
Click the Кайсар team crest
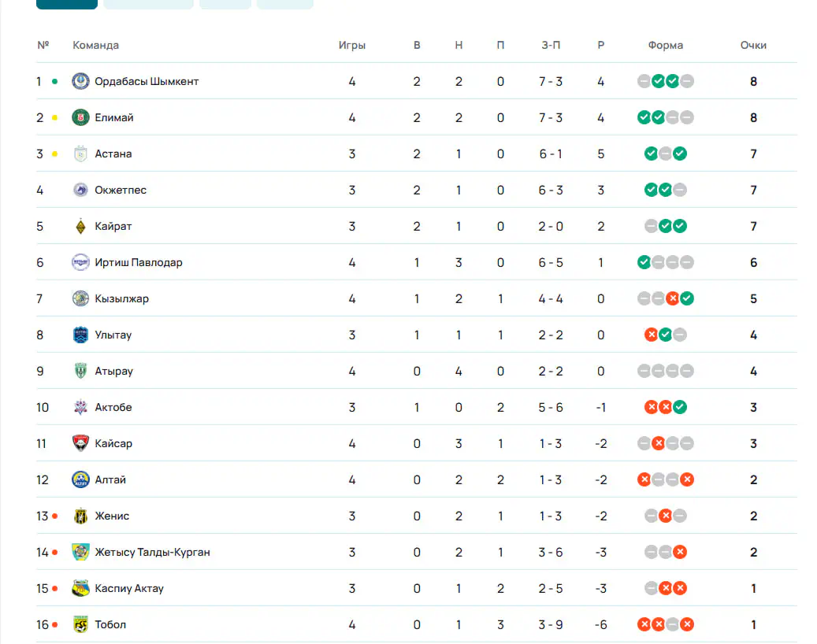click(x=80, y=443)
